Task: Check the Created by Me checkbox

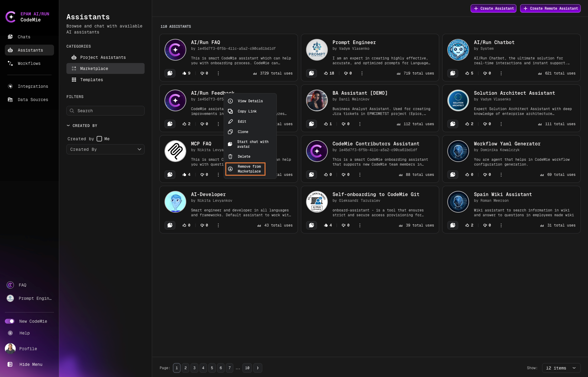Action: tap(99, 139)
